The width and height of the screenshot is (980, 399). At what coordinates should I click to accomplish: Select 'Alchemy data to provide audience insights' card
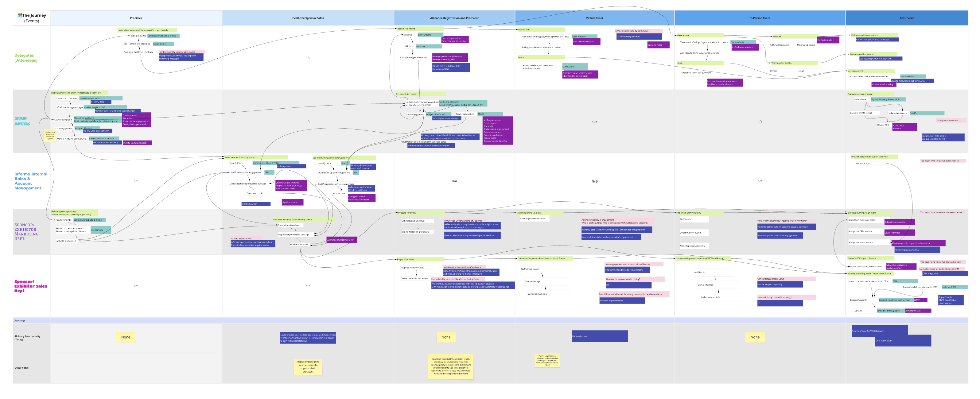click(x=431, y=146)
